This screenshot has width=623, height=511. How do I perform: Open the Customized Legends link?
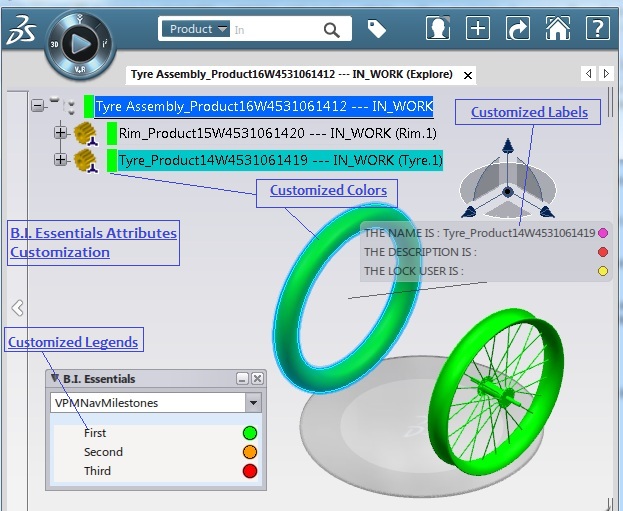(73, 342)
